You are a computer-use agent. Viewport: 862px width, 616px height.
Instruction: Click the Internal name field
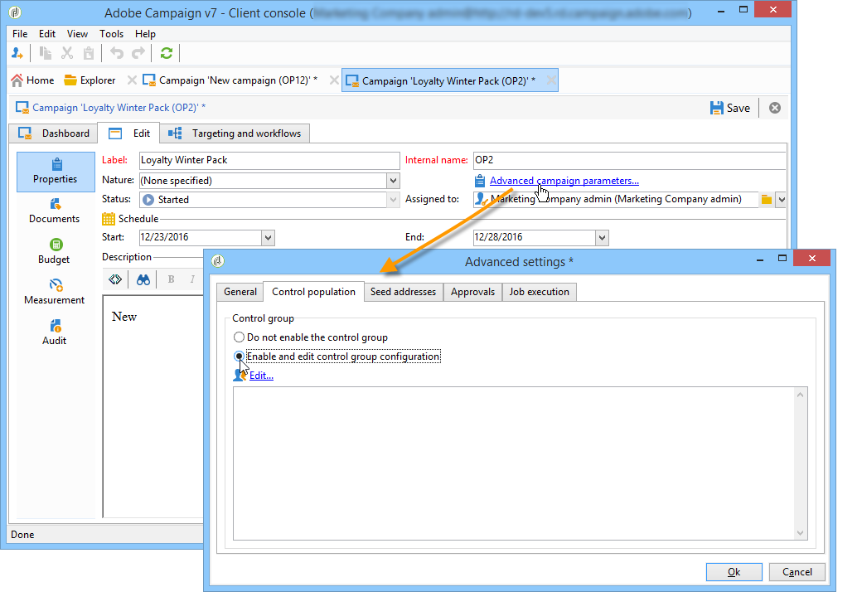pos(629,161)
